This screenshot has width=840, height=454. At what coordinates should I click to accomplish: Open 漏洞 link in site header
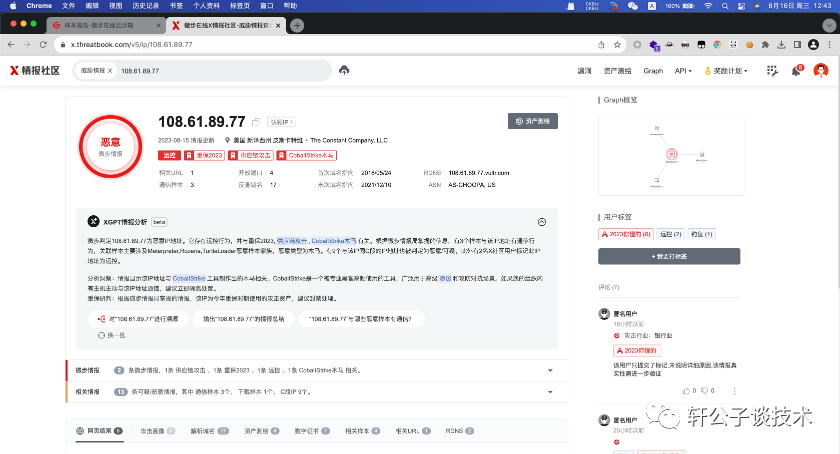pos(584,71)
